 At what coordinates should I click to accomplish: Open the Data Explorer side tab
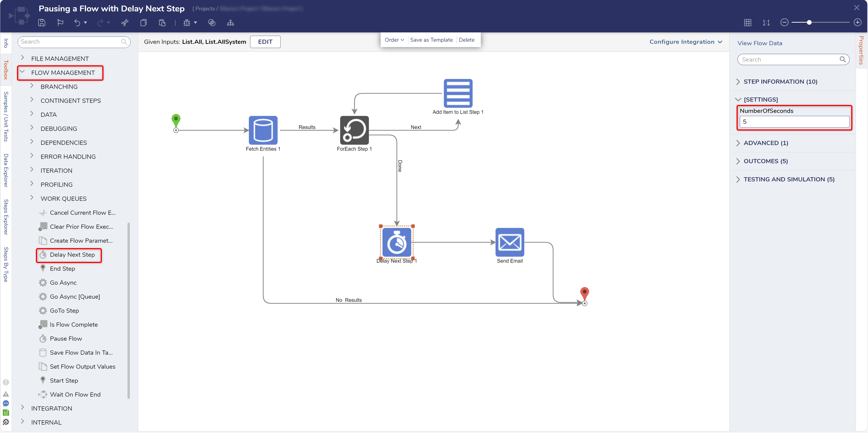[x=6, y=170]
